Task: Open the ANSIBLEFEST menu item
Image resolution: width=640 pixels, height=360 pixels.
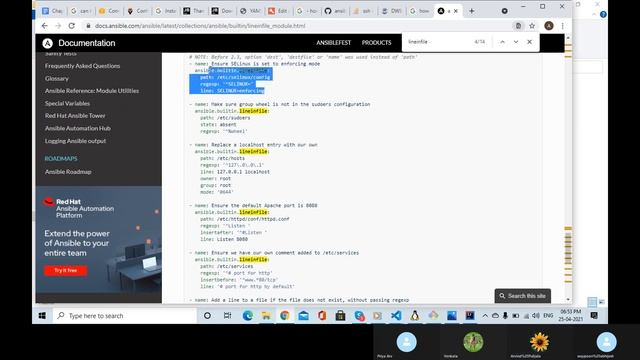Action: click(x=333, y=42)
